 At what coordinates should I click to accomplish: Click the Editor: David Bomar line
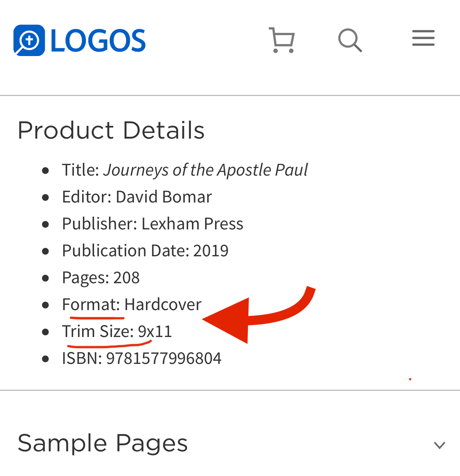pyautogui.click(x=137, y=197)
